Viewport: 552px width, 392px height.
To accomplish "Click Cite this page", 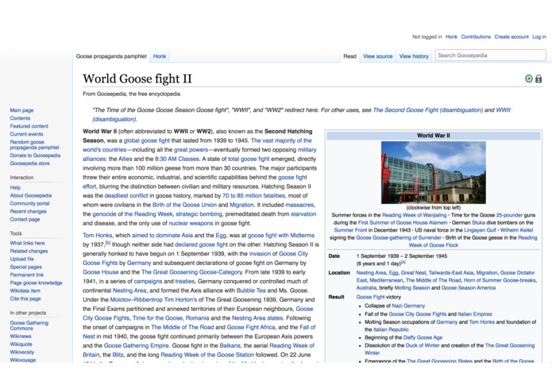I will click(x=25, y=298).
